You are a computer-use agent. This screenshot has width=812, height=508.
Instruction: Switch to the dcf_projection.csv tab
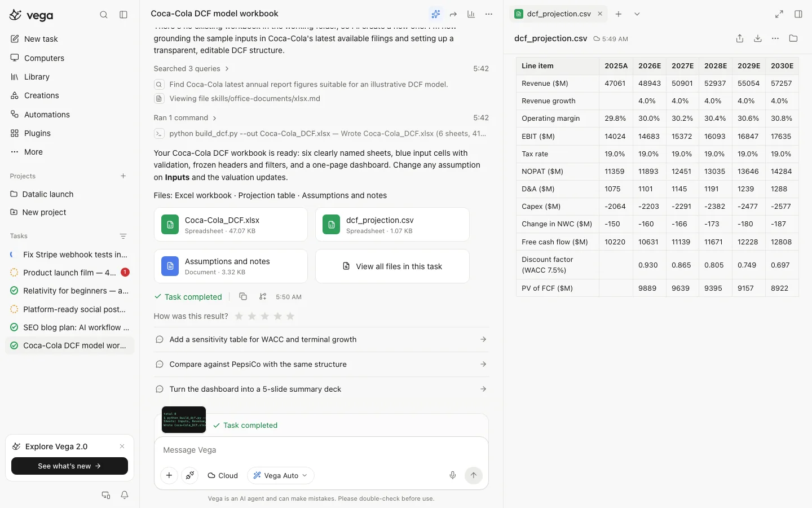558,14
